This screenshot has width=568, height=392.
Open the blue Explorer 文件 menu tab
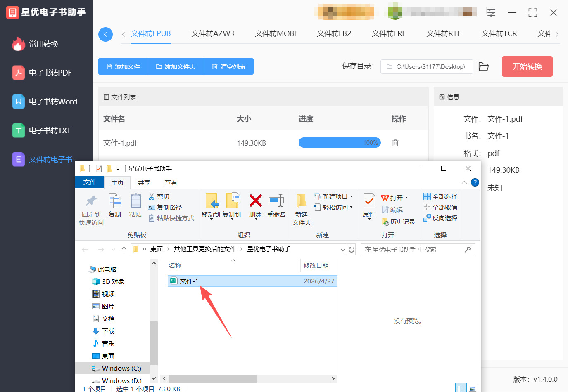pyautogui.click(x=90, y=182)
